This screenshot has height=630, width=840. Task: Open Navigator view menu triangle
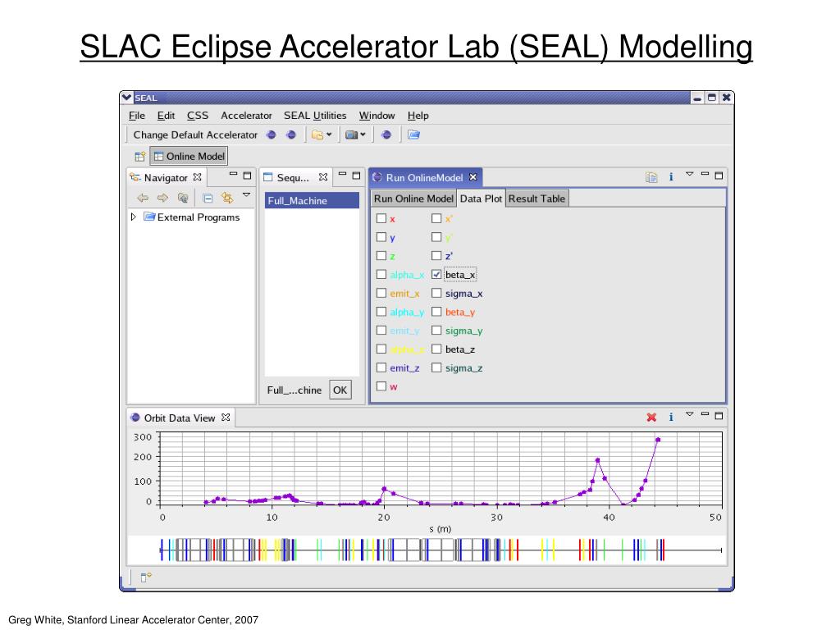[x=246, y=195]
